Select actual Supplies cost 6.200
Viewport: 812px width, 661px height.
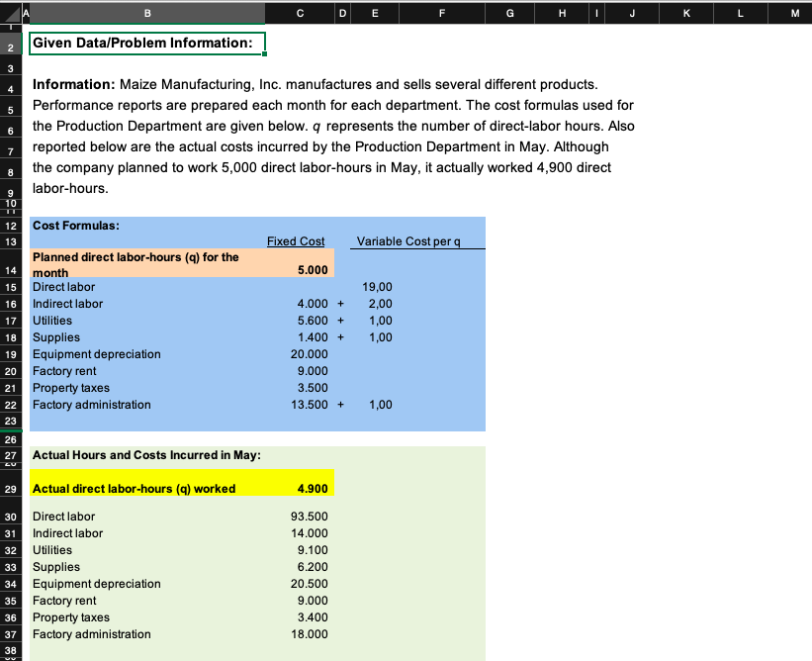click(313, 567)
